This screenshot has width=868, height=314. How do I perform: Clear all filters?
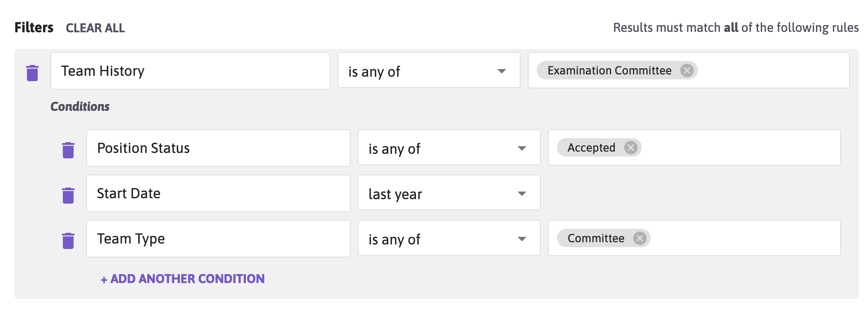[x=95, y=28]
